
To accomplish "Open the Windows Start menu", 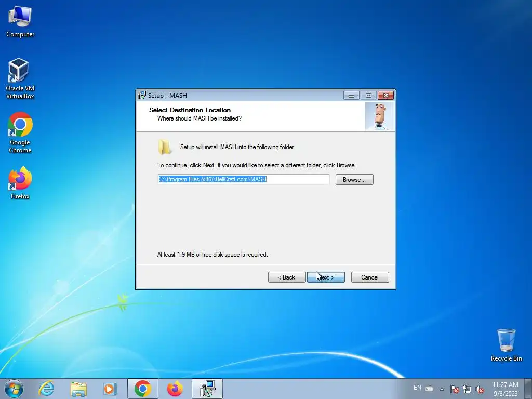I will [14, 389].
